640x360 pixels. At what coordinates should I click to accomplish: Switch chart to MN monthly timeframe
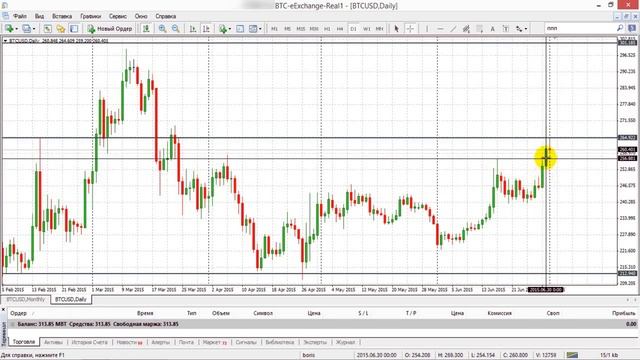(380, 29)
